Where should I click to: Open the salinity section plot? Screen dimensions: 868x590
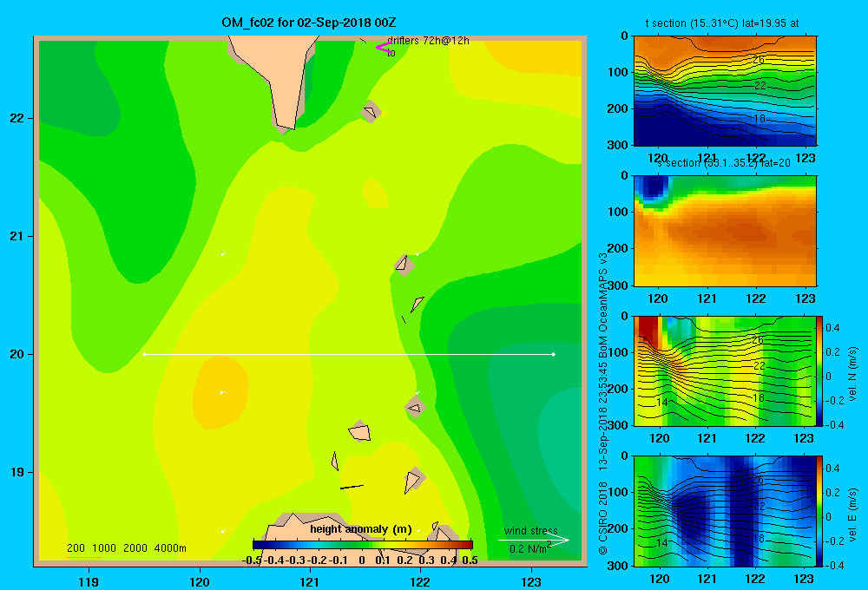tap(725, 231)
